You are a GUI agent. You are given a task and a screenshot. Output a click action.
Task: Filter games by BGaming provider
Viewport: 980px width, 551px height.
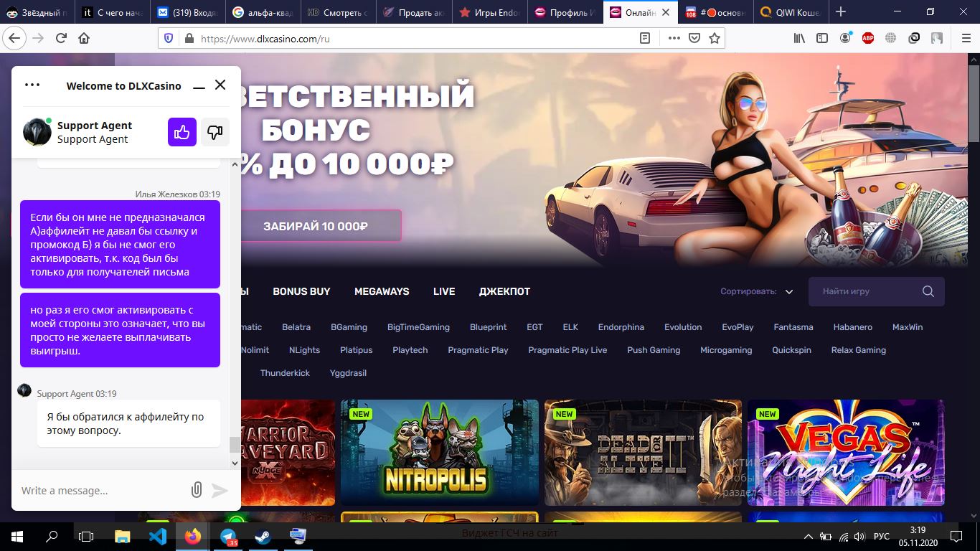(x=349, y=327)
